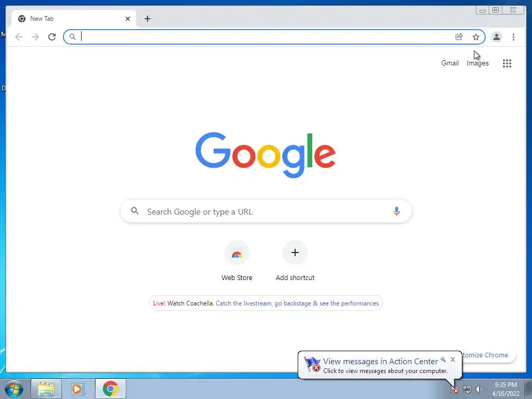Open a new tab with the plus button
Screen dimensions: 532x399
(147, 19)
